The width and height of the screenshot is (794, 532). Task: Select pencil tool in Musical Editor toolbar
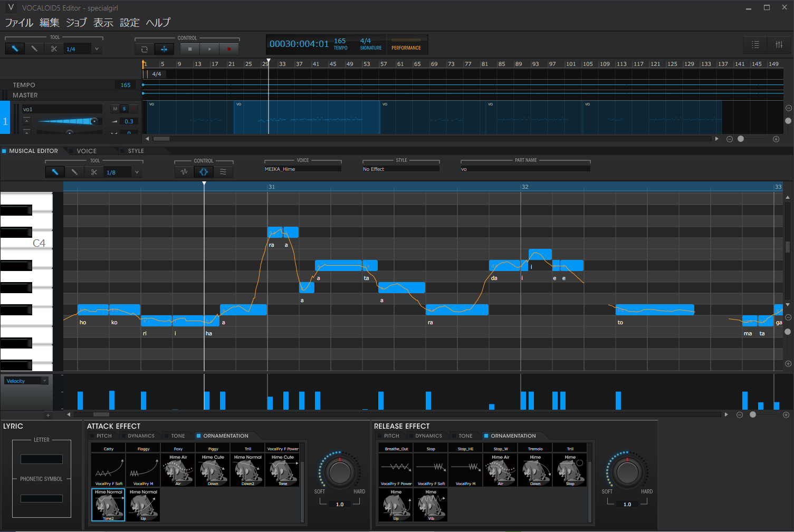click(x=74, y=172)
